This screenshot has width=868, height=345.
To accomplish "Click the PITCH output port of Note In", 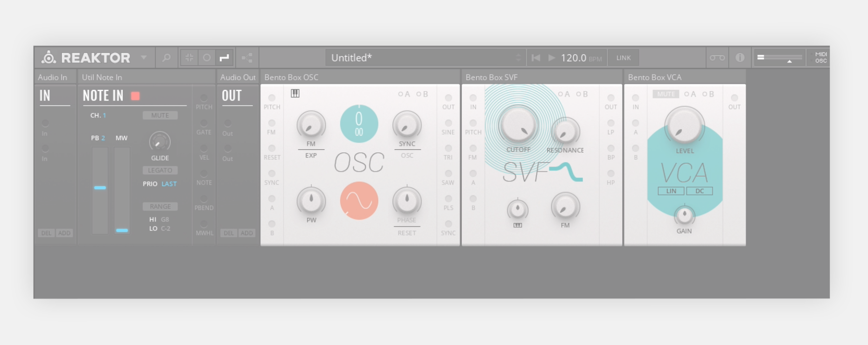I will [204, 98].
